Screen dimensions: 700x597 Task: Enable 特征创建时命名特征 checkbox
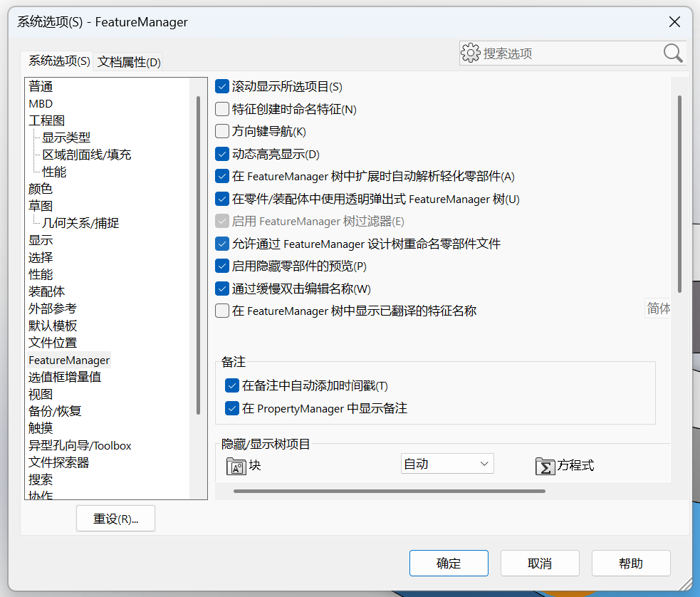[x=222, y=109]
